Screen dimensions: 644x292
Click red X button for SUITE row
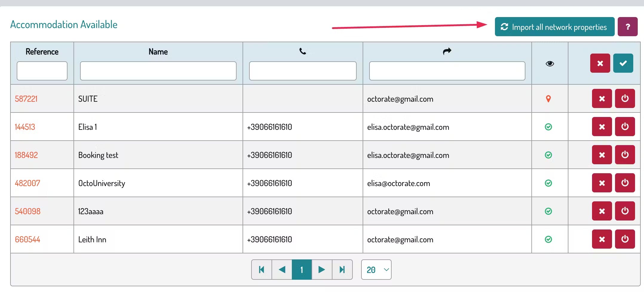[x=602, y=98]
